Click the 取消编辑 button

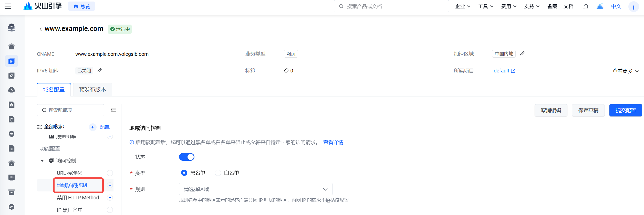551,110
